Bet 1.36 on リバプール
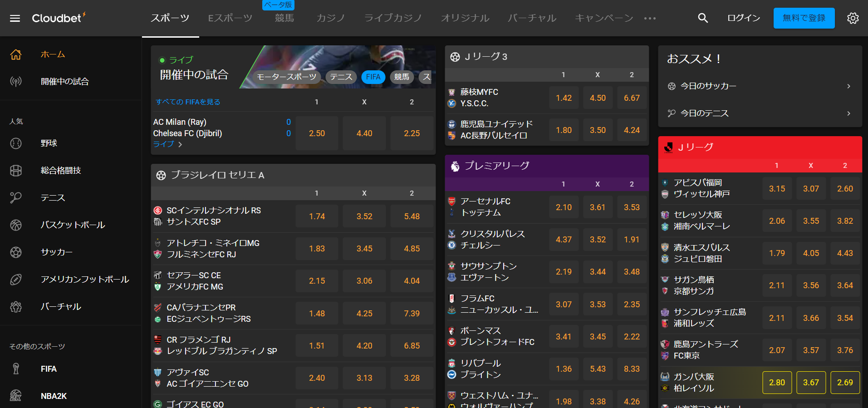This screenshot has height=408, width=868. point(564,369)
